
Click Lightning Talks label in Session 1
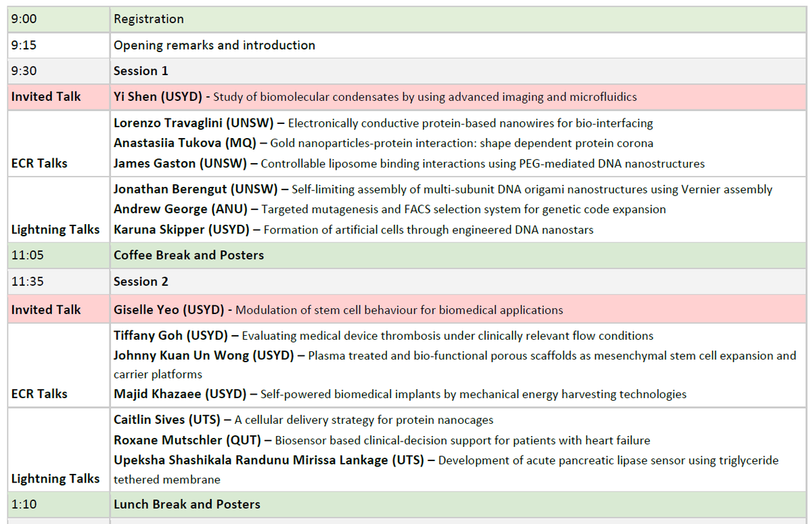[x=55, y=230]
